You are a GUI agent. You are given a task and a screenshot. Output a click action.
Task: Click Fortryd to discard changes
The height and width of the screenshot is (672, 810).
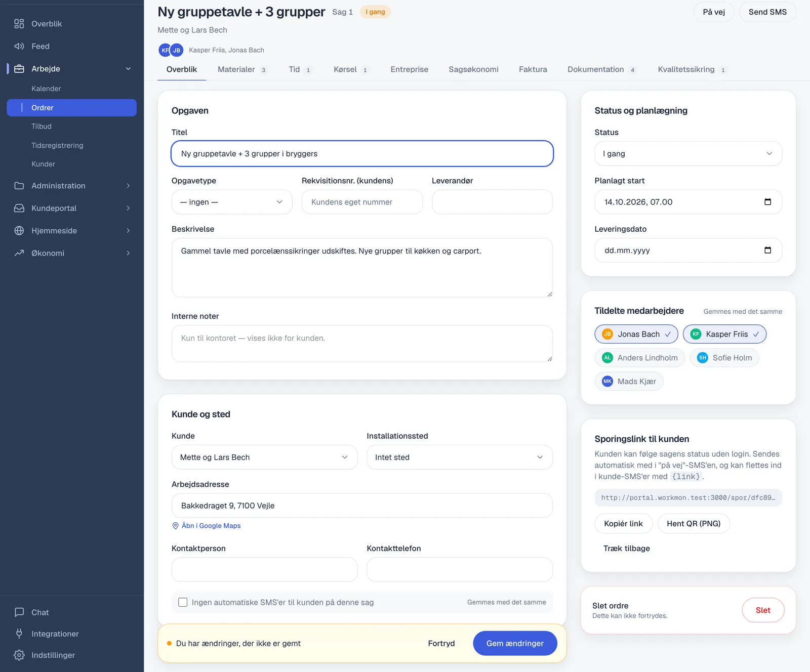(x=441, y=643)
